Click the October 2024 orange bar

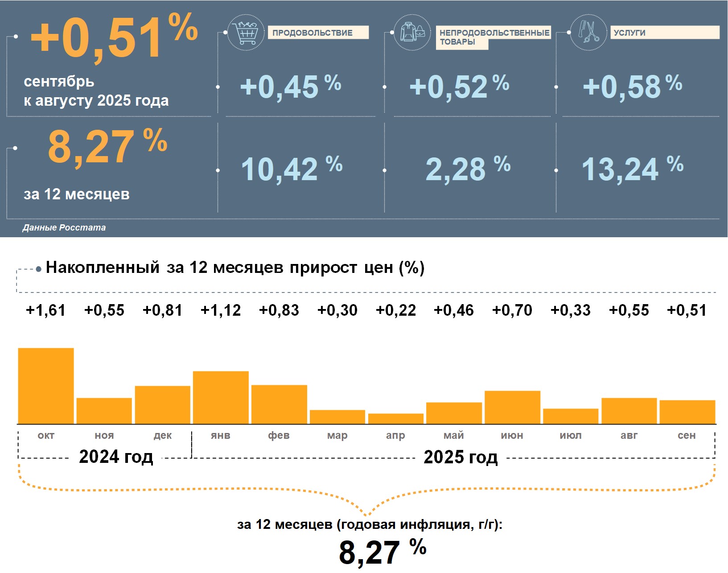(46, 386)
